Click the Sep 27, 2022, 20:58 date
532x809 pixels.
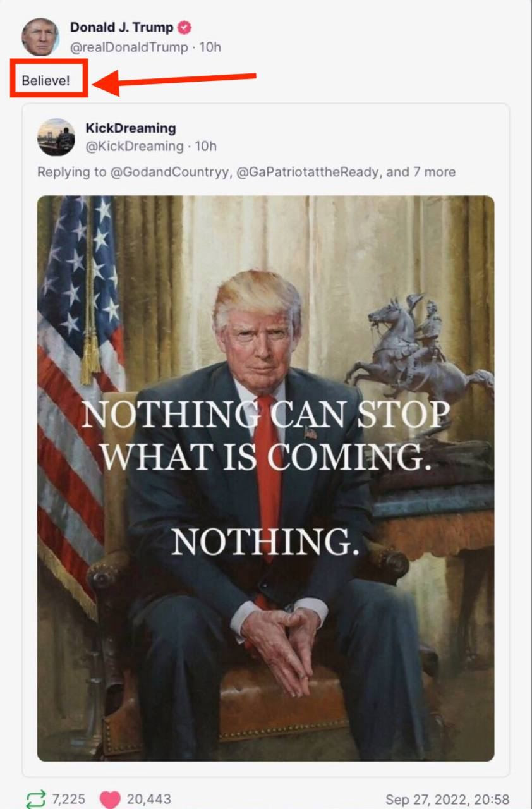[447, 800]
